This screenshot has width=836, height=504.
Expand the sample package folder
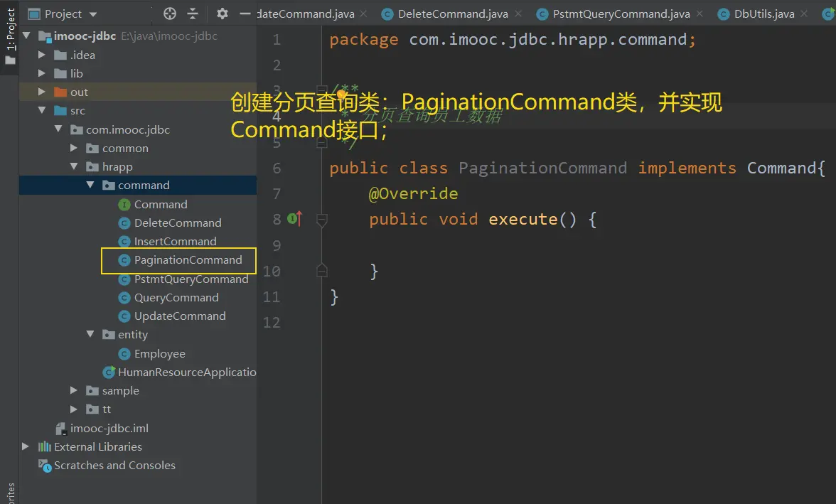pyautogui.click(x=74, y=391)
